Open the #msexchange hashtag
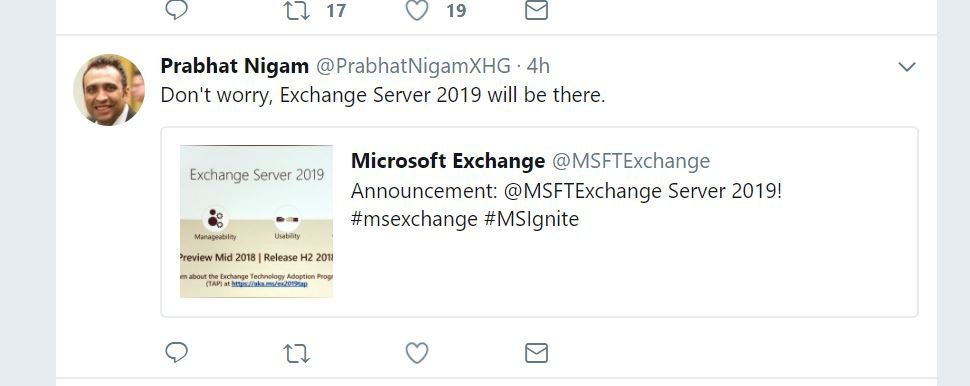 [x=414, y=219]
